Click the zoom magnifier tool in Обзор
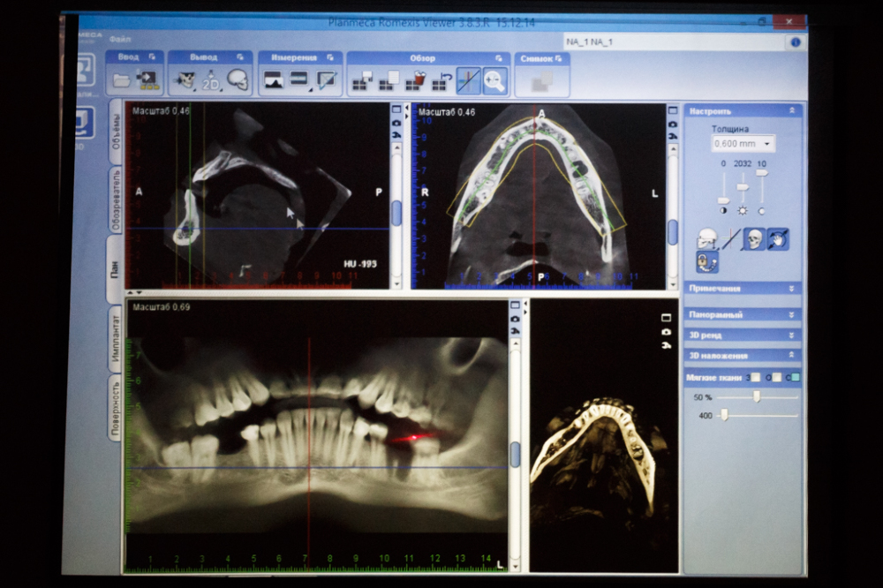Screen dimensions: 883x588 [494, 81]
